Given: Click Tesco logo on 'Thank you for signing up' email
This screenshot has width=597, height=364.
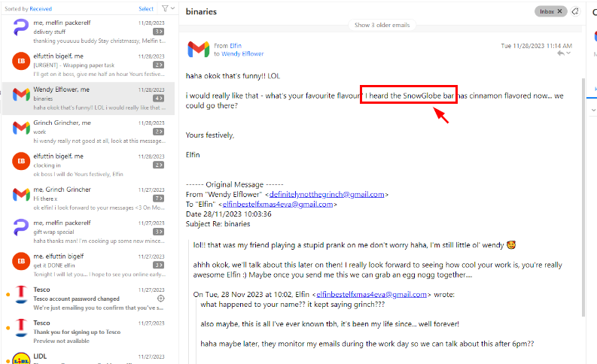Looking at the screenshot, I should [21, 327].
